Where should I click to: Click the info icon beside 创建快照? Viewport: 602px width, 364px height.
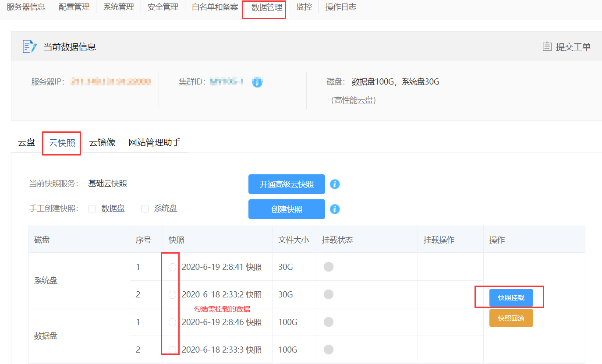pos(335,209)
